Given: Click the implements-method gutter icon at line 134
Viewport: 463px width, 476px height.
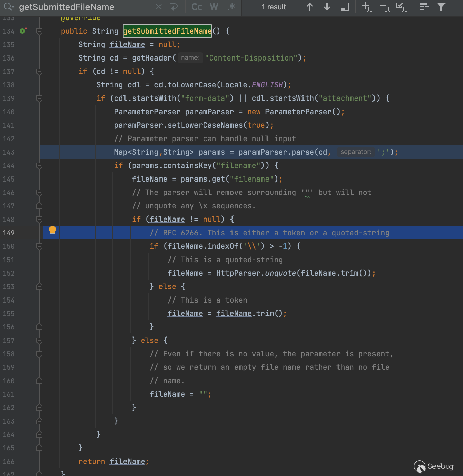Looking at the screenshot, I should click(23, 31).
